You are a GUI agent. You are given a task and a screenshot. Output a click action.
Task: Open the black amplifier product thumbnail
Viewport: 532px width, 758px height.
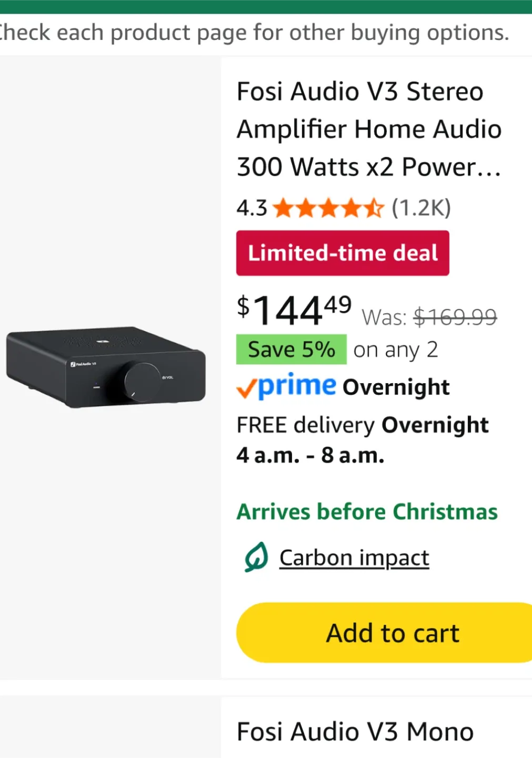[106, 367]
